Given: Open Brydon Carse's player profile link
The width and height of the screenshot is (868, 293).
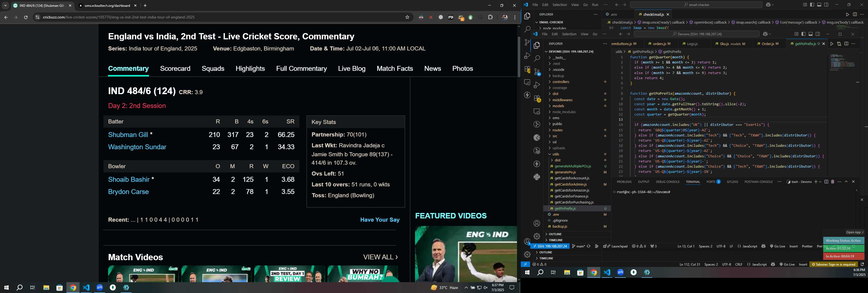Looking at the screenshot, I should click(128, 192).
